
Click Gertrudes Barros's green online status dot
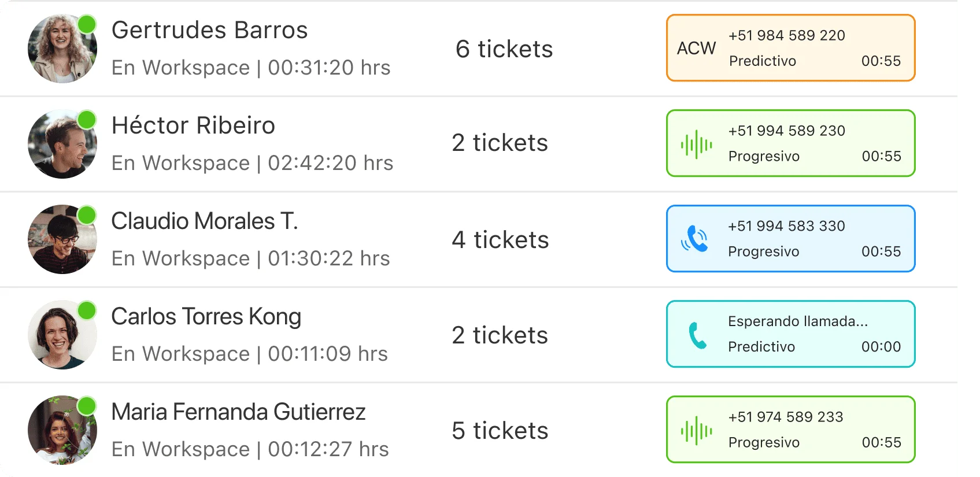click(x=87, y=24)
